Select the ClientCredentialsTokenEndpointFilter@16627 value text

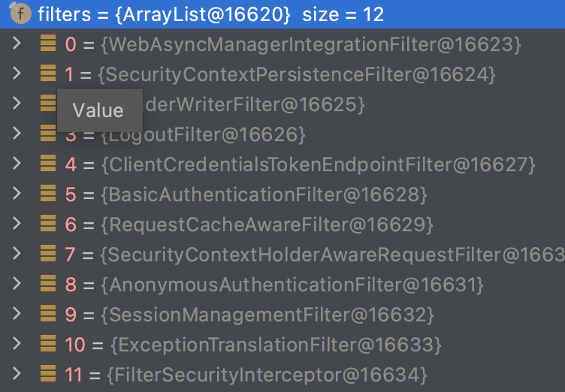[317, 164]
